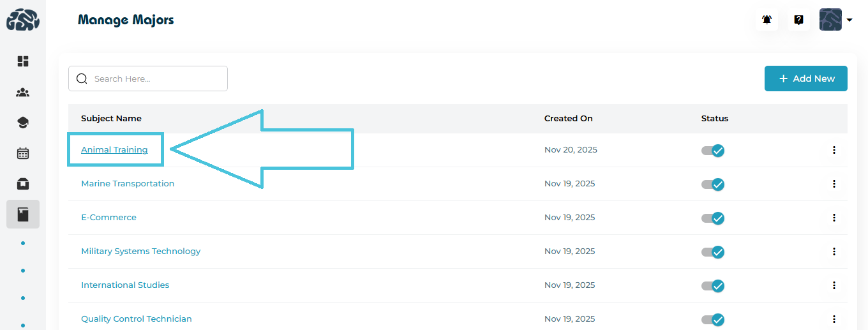
Task: Open the Animal Training subject link
Action: (x=114, y=150)
